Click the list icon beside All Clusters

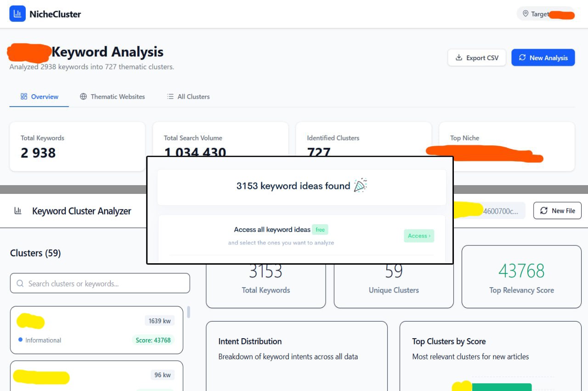tap(170, 96)
